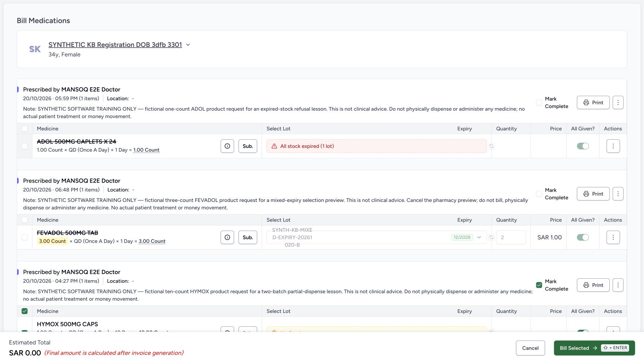Untick select-all checkbox in HYMOX table header
This screenshot has width=644, height=364.
pyautogui.click(x=25, y=311)
